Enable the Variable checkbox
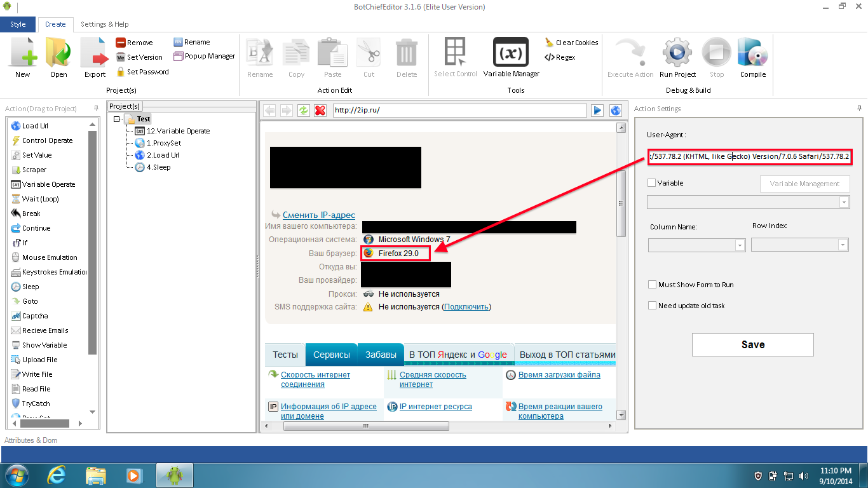The height and width of the screenshot is (488, 868). 651,183
